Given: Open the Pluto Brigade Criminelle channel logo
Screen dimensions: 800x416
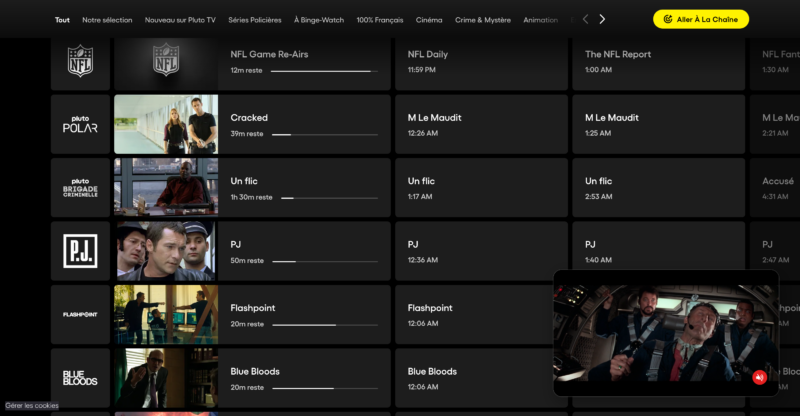Looking at the screenshot, I should (x=80, y=187).
